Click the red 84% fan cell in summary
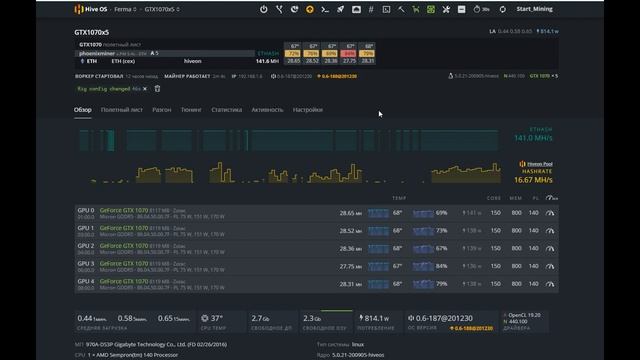Viewport: 640px width, 360px height. click(x=349, y=53)
